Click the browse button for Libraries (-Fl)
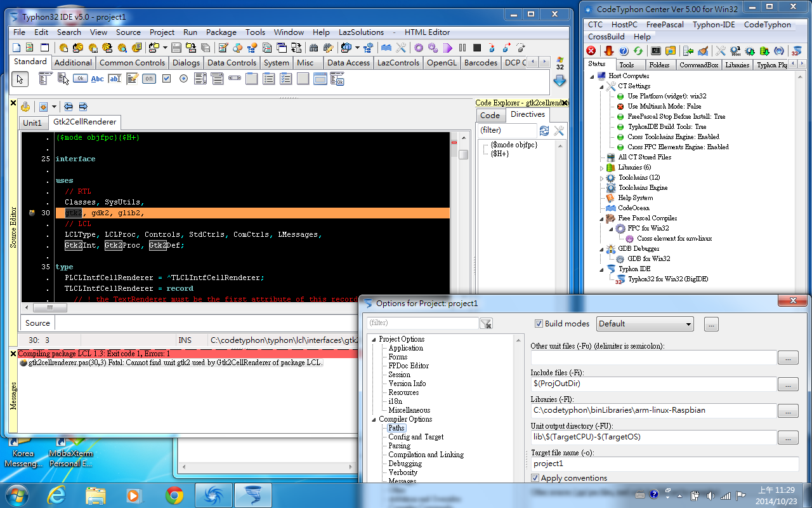Screen dimensions: 812x508 788,411
